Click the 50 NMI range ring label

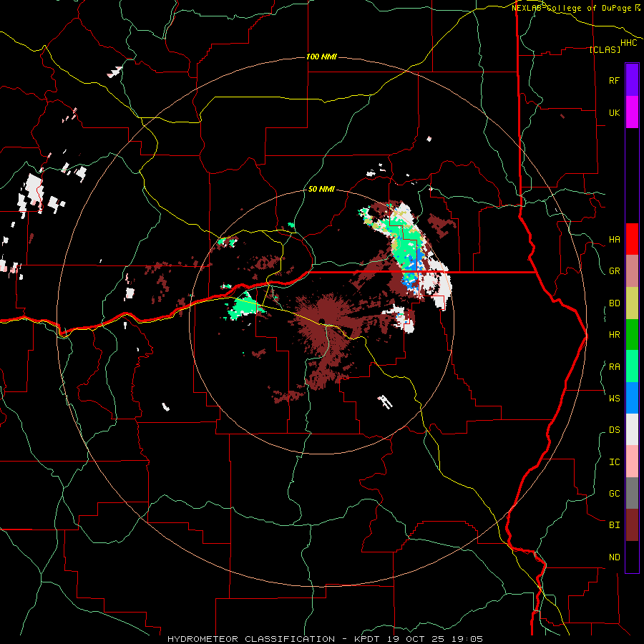coord(321,189)
